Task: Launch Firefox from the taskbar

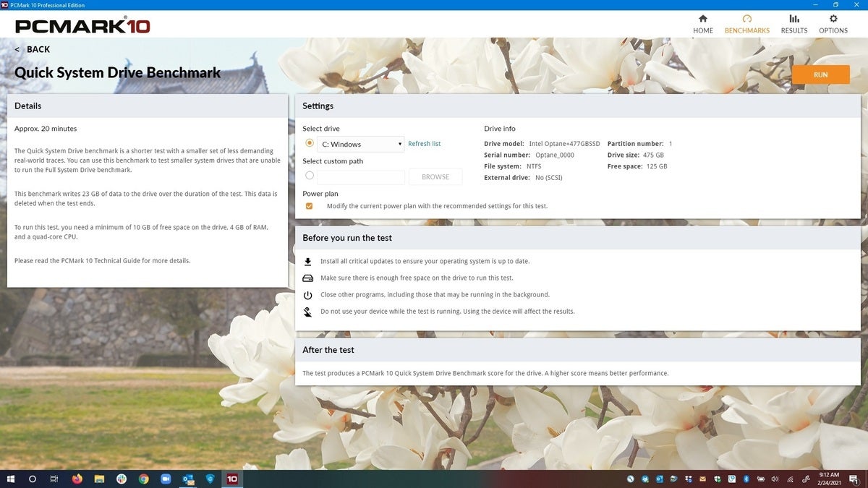Action: (x=77, y=479)
